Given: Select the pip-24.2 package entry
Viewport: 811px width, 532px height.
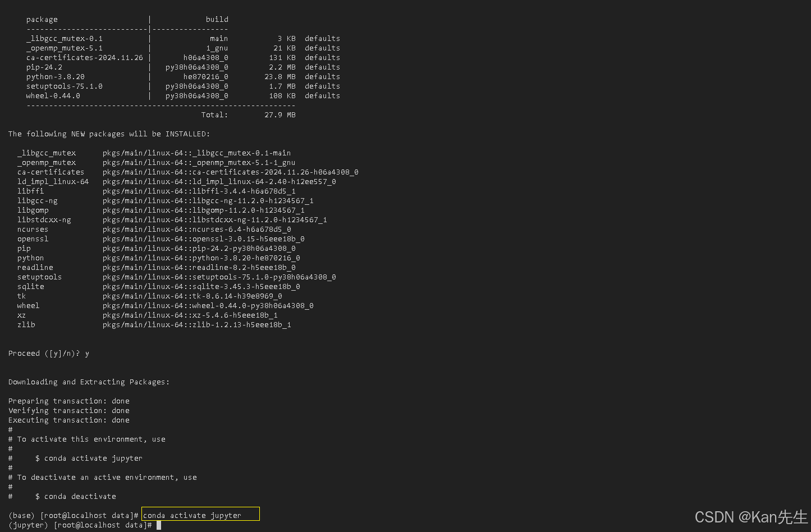Looking at the screenshot, I should click(x=43, y=67).
